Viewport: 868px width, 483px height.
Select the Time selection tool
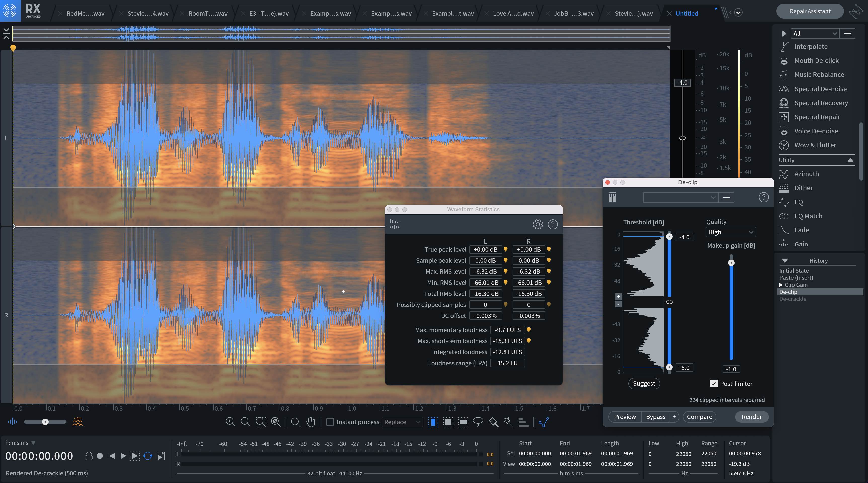click(x=433, y=422)
